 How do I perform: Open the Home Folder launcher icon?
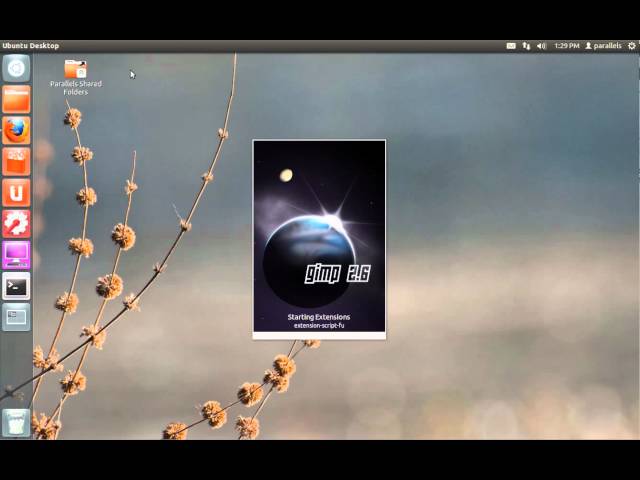pyautogui.click(x=16, y=99)
